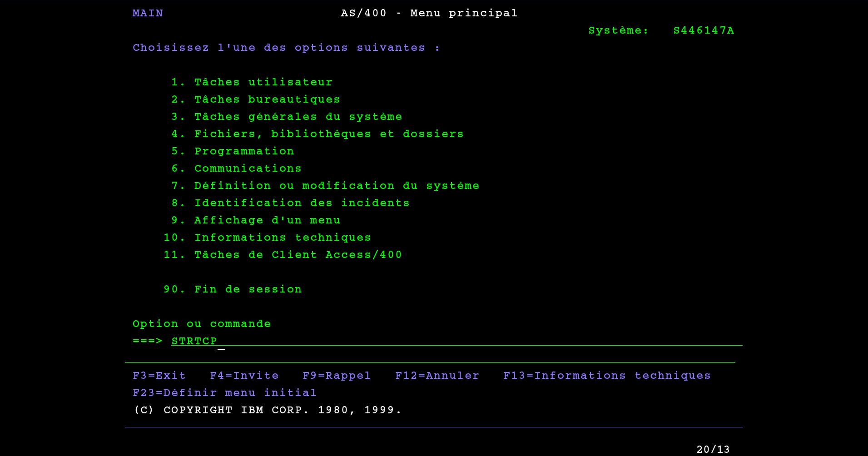This screenshot has height=456, width=868.
Task: Click F12=Annuler to cancel
Action: pyautogui.click(x=437, y=376)
